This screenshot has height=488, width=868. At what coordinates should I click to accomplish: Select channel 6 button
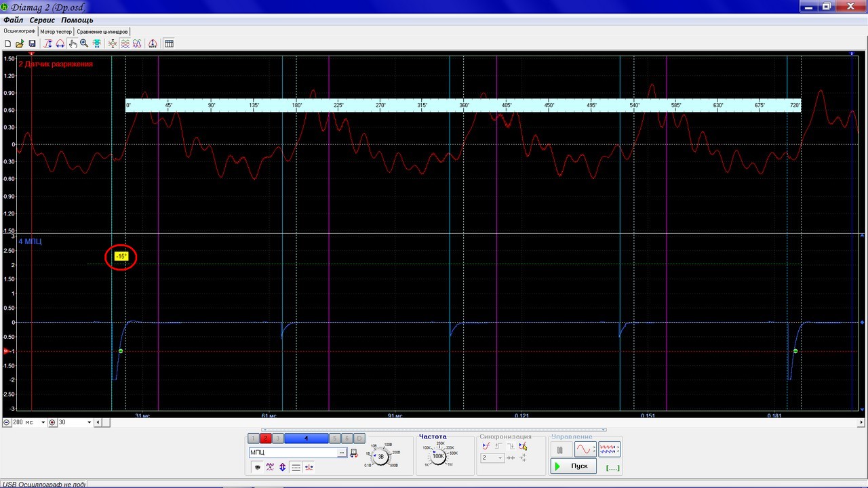[x=347, y=439]
